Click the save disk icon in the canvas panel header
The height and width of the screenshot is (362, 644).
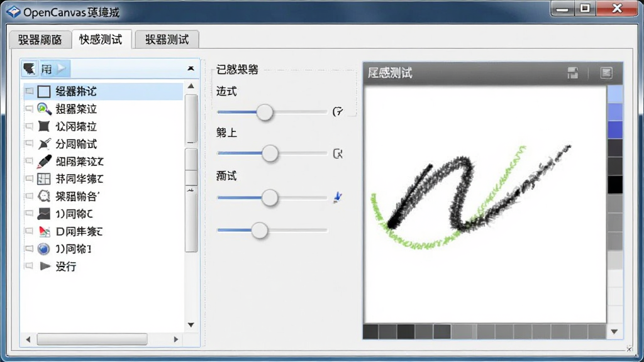pyautogui.click(x=573, y=73)
